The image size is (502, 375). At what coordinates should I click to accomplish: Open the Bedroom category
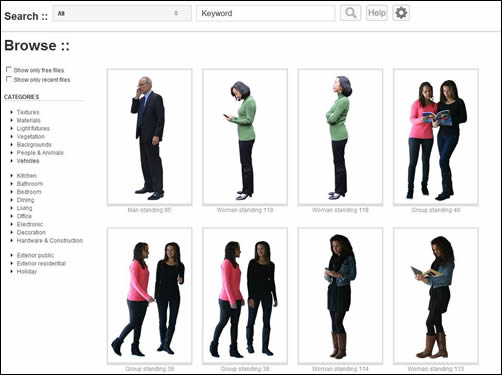point(29,192)
